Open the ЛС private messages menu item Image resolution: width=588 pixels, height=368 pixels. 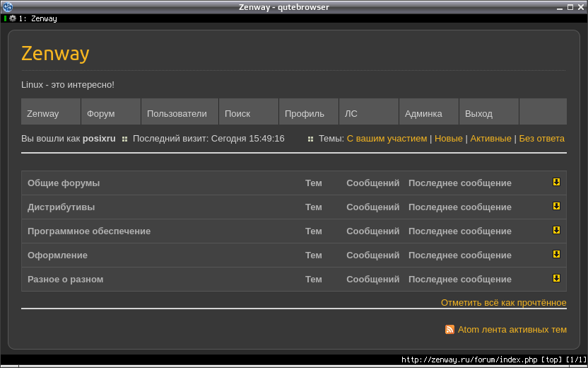(x=369, y=112)
